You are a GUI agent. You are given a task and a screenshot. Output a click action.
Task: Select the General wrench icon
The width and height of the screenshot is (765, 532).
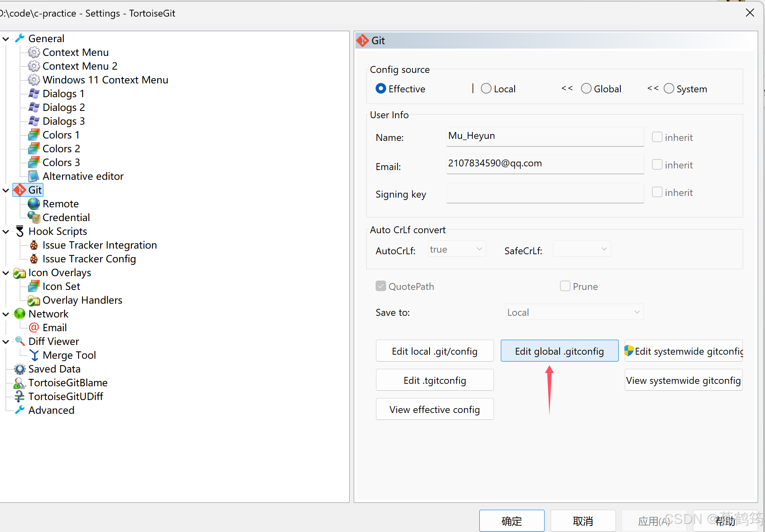point(19,38)
